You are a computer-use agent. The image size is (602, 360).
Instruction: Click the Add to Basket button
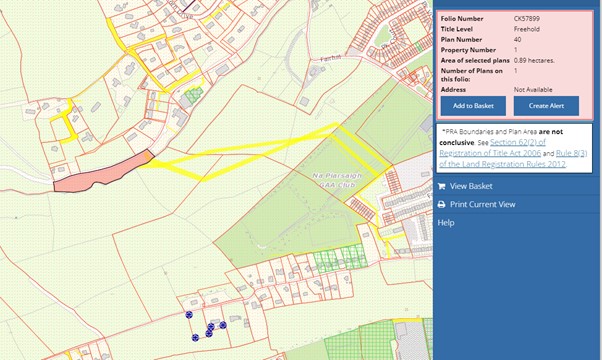(x=473, y=106)
